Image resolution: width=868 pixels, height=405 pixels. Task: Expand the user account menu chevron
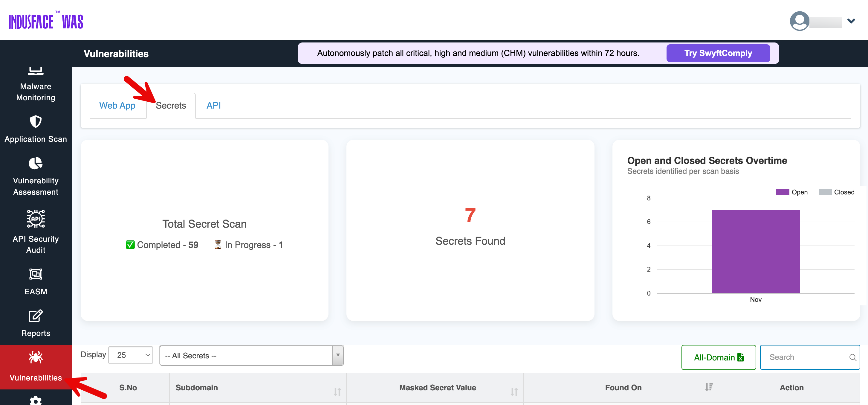click(x=851, y=21)
